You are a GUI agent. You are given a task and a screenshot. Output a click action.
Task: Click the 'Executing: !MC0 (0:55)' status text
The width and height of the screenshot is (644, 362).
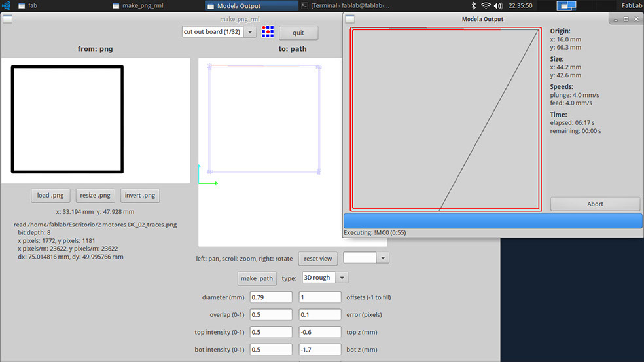(x=375, y=232)
